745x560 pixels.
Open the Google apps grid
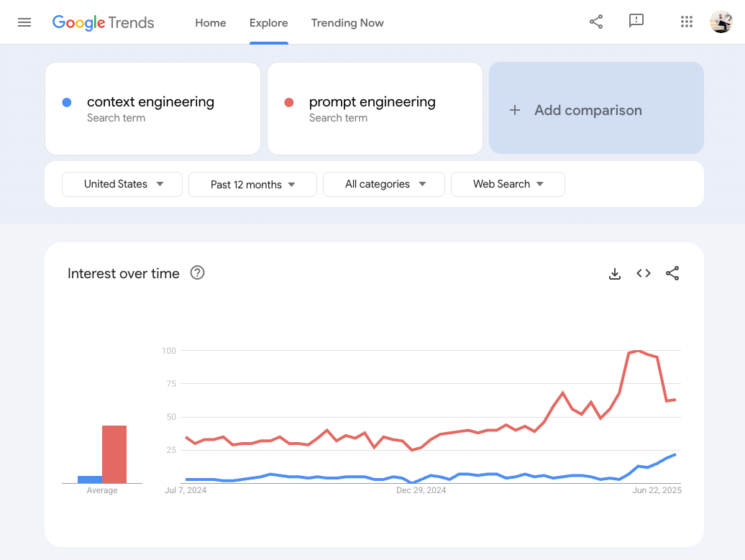tap(687, 22)
